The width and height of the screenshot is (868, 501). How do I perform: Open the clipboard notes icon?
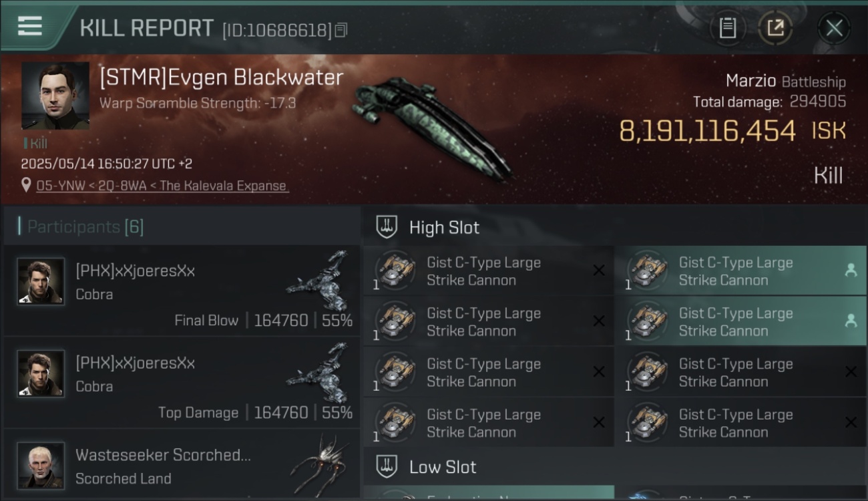click(x=728, y=28)
